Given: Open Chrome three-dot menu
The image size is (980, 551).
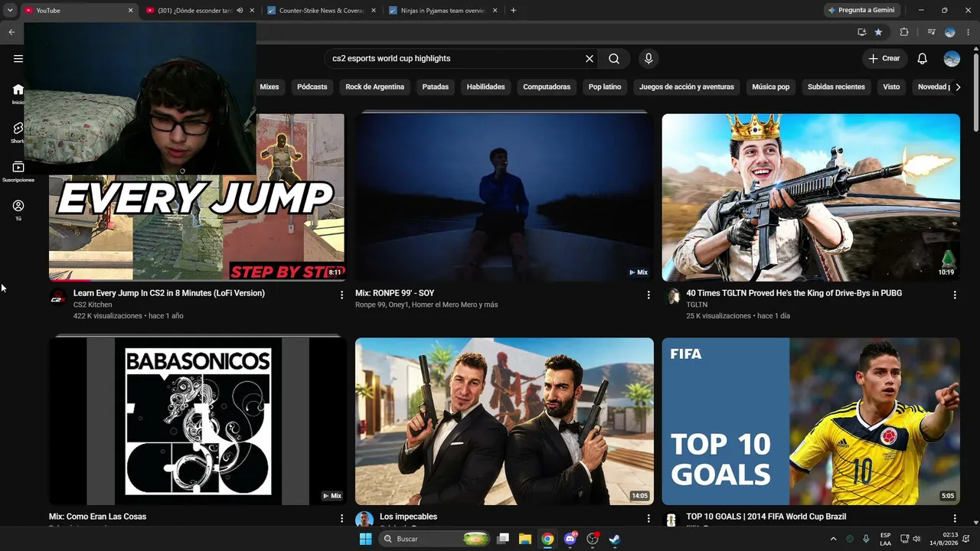Looking at the screenshot, I should 969,32.
